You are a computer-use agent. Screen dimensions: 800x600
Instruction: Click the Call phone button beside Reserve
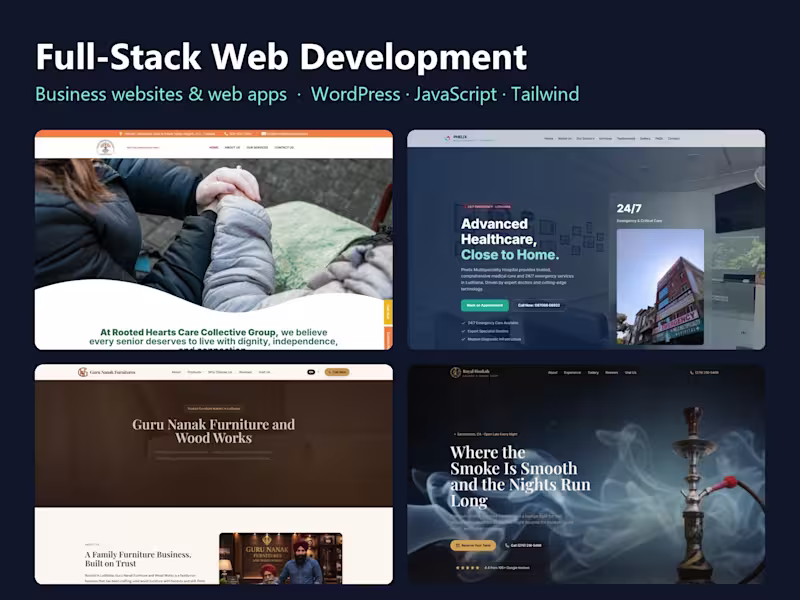click(523, 545)
